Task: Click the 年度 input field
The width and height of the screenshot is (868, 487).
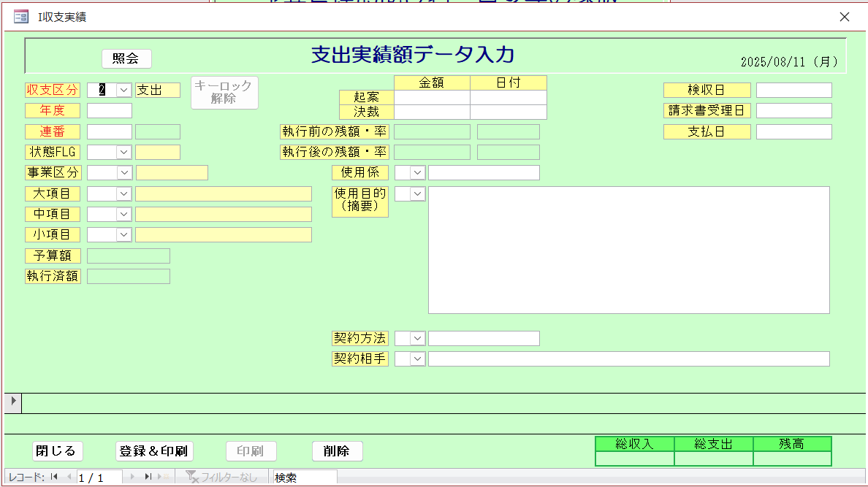Action: (110, 110)
